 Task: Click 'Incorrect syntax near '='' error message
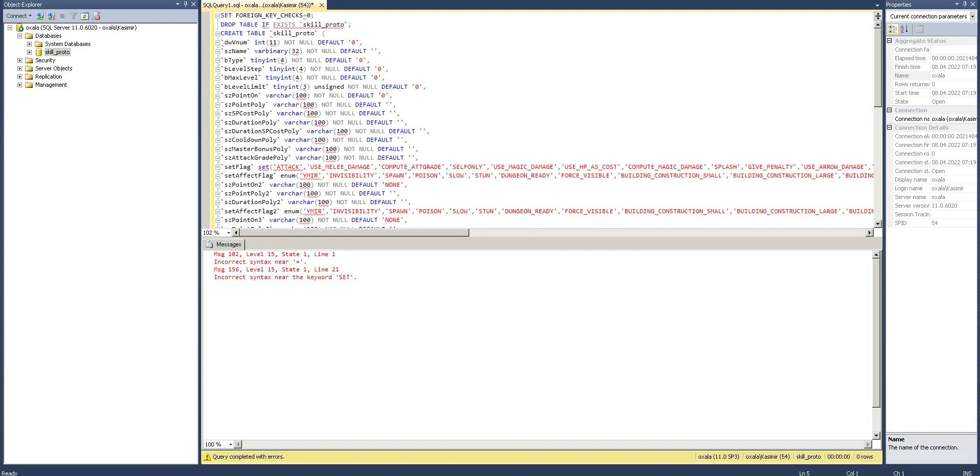[260, 262]
